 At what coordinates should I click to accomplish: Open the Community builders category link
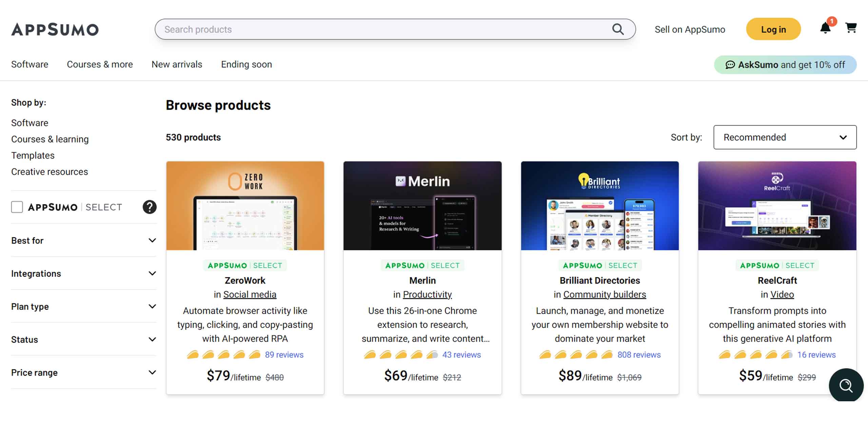pyautogui.click(x=605, y=294)
